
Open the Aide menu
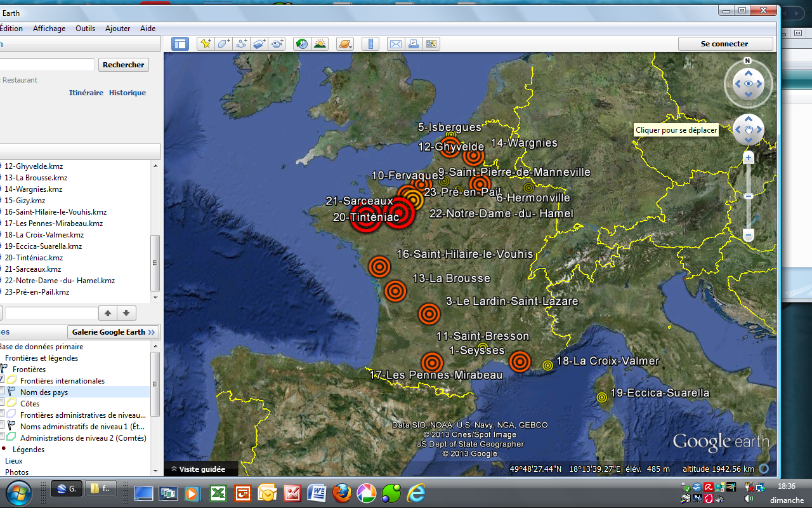[x=148, y=29]
